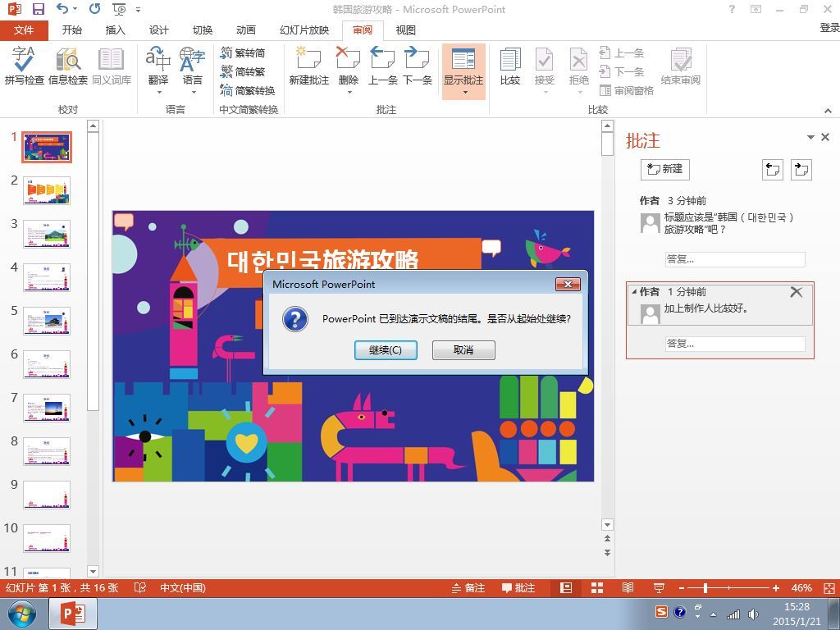Click the 比较 compare presentations button
Screen dimensions: 840x630
510,66
